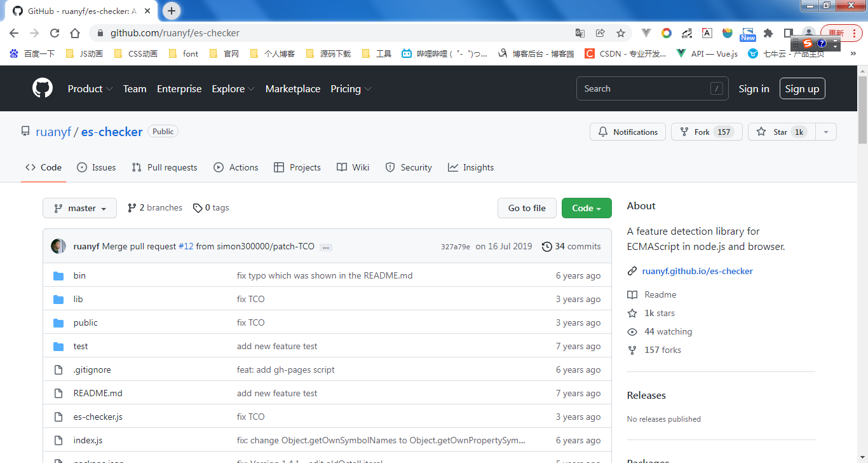868x463 pixels.
Task: Click the colorful ring extension icon
Action: [667, 33]
